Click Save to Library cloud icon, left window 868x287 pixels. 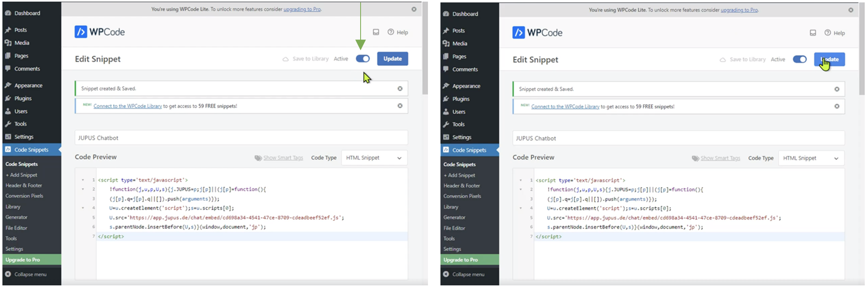(286, 59)
